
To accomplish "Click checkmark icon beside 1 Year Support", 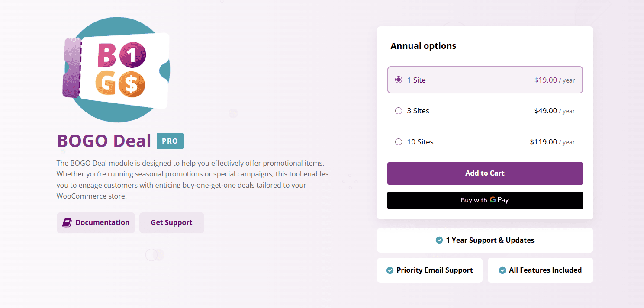I will click(x=439, y=240).
